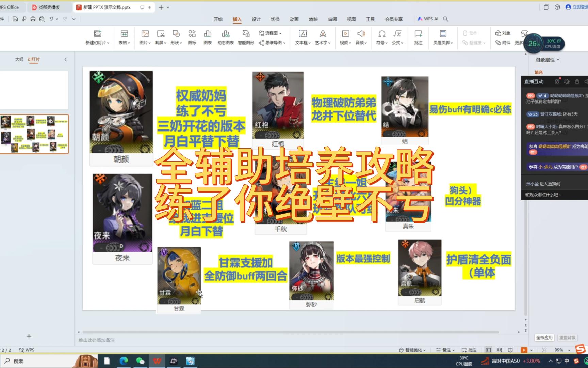Open the 动画 animation ribbon tab

(x=294, y=19)
